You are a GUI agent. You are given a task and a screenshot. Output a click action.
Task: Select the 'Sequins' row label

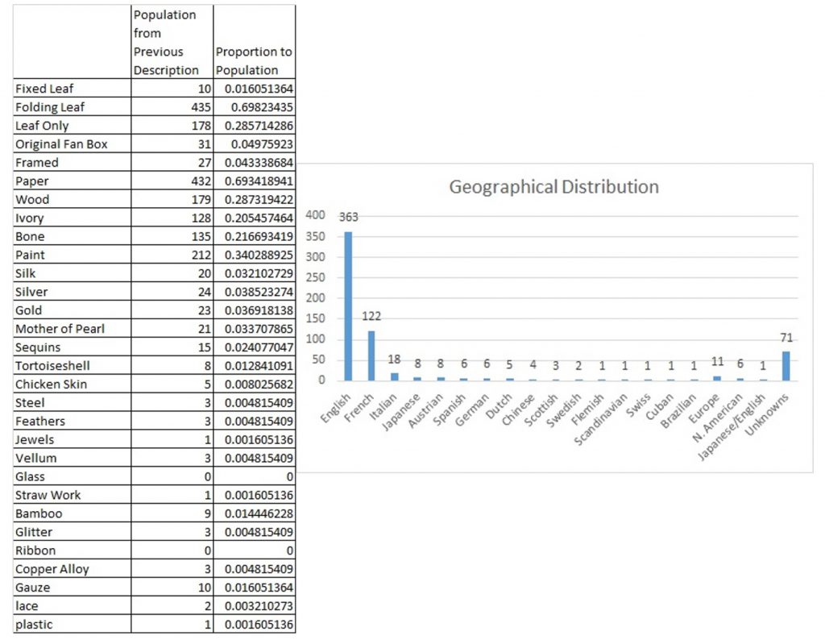point(72,347)
